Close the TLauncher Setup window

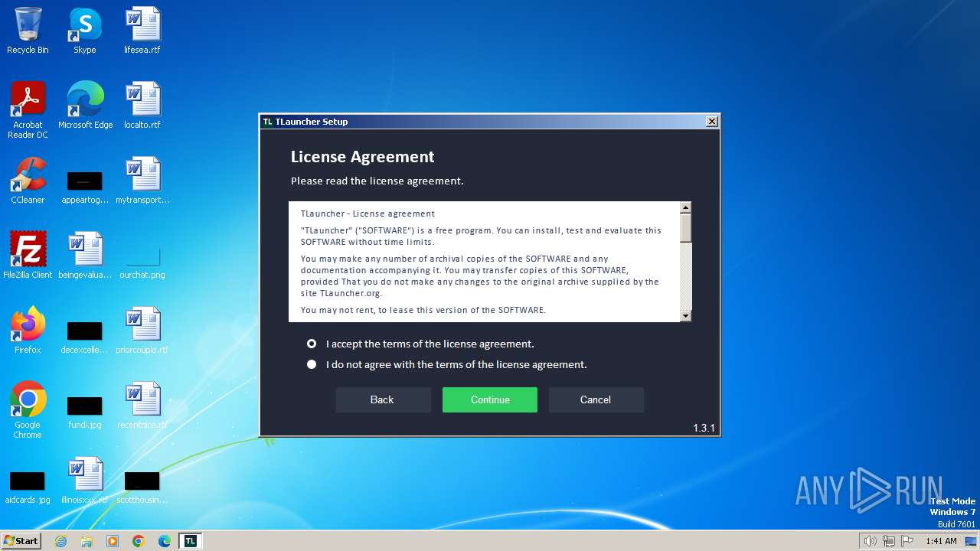coord(711,122)
